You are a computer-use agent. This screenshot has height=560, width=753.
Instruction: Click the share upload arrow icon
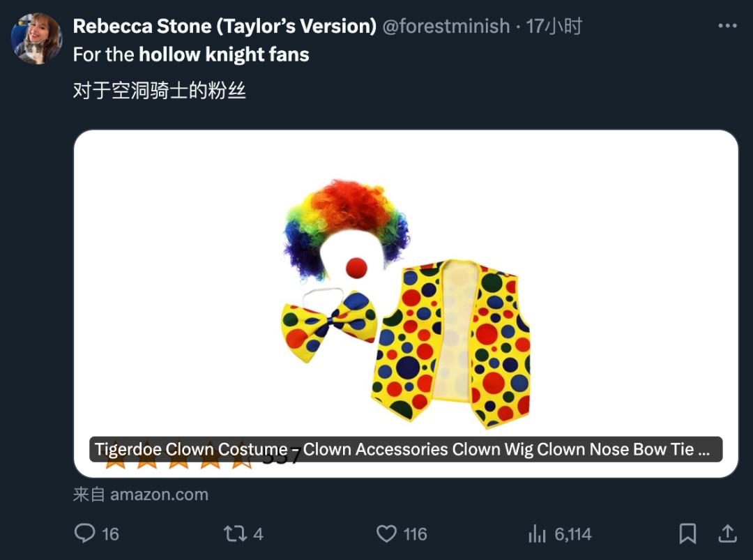point(727,534)
